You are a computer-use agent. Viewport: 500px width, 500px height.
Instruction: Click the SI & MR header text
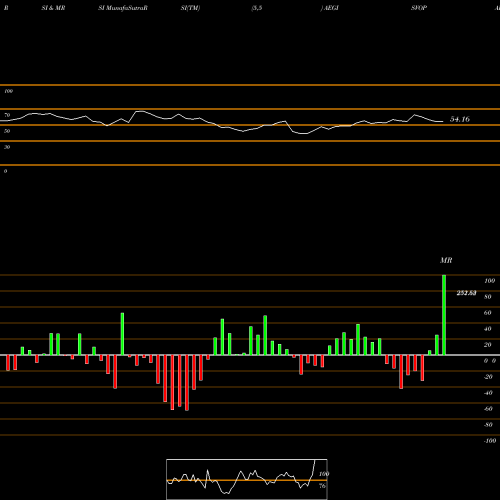click(53, 8)
